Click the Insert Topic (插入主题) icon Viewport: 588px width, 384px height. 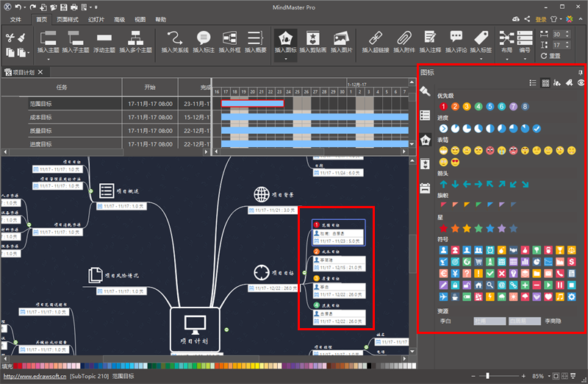(x=48, y=38)
